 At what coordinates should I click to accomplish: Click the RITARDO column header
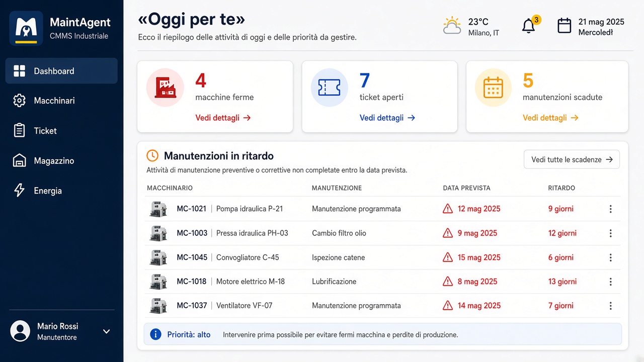pyautogui.click(x=561, y=188)
